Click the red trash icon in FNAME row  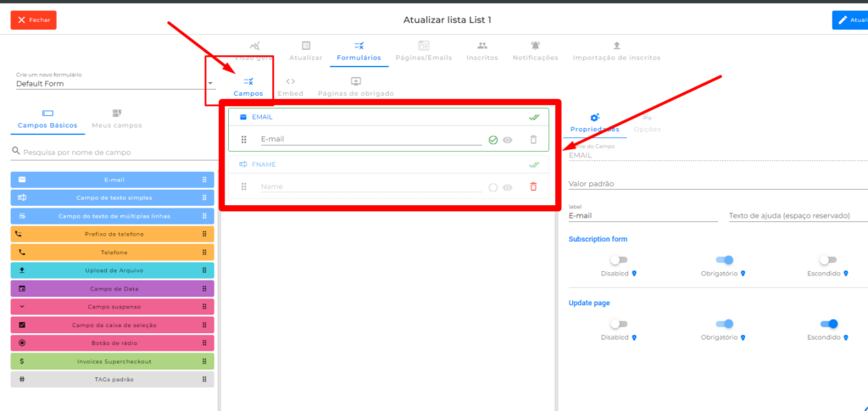[x=533, y=186]
